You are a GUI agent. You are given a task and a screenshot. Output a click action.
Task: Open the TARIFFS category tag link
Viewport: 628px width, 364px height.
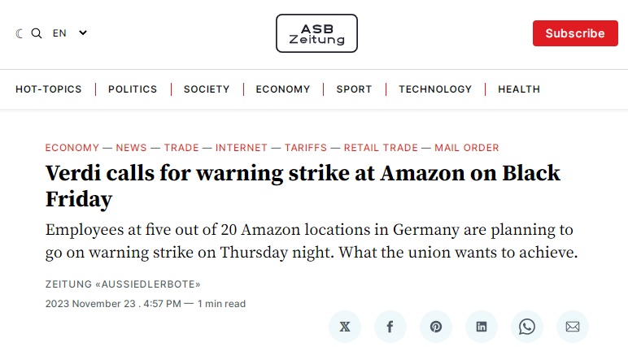(306, 148)
